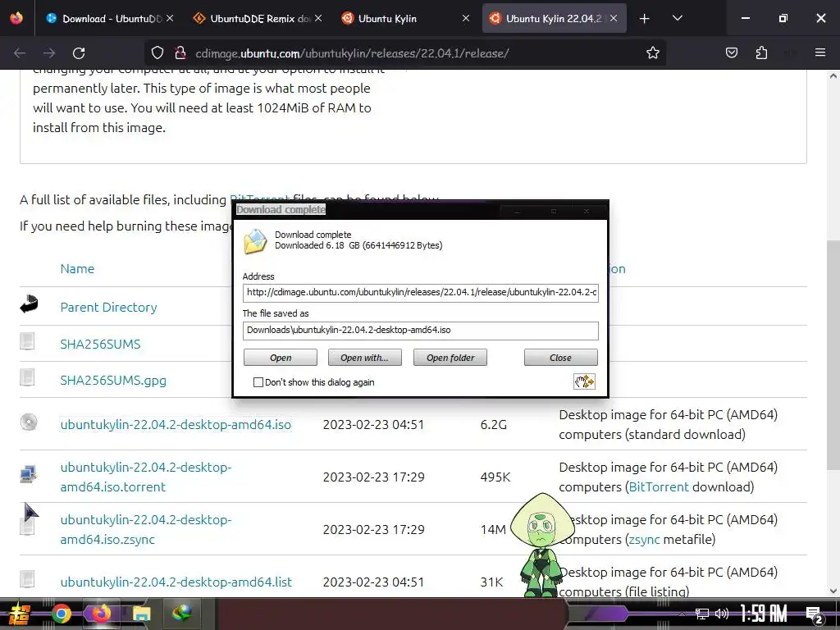
Task: Click Open button in download dialog
Action: (x=281, y=358)
